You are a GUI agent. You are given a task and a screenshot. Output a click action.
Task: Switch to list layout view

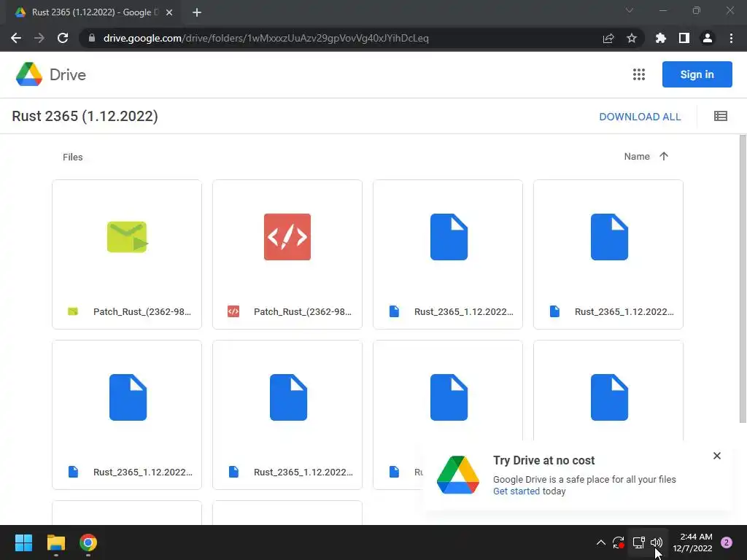[720, 116]
